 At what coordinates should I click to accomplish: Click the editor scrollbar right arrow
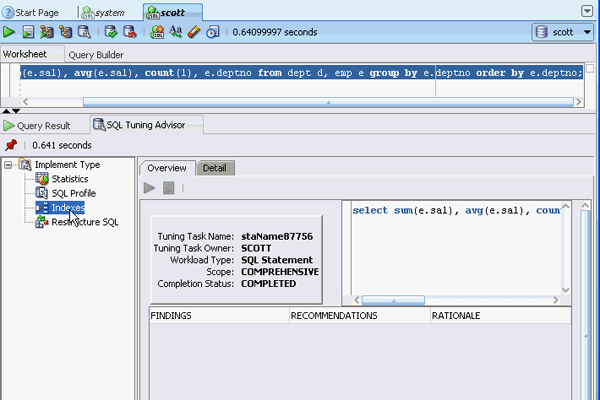[579, 102]
